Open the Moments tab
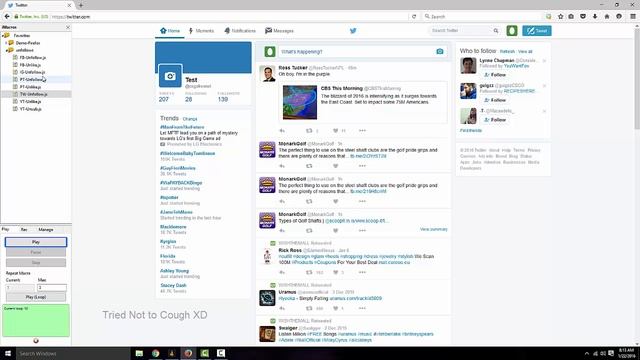 click(x=201, y=31)
